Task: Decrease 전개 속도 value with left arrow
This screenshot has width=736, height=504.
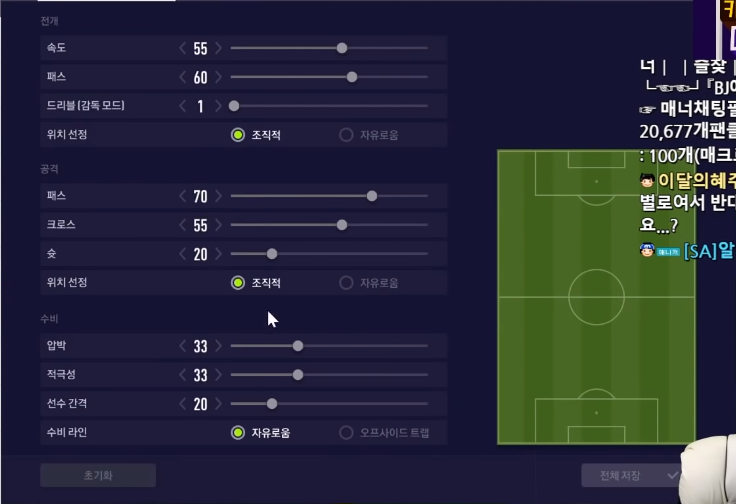Action: [182, 48]
